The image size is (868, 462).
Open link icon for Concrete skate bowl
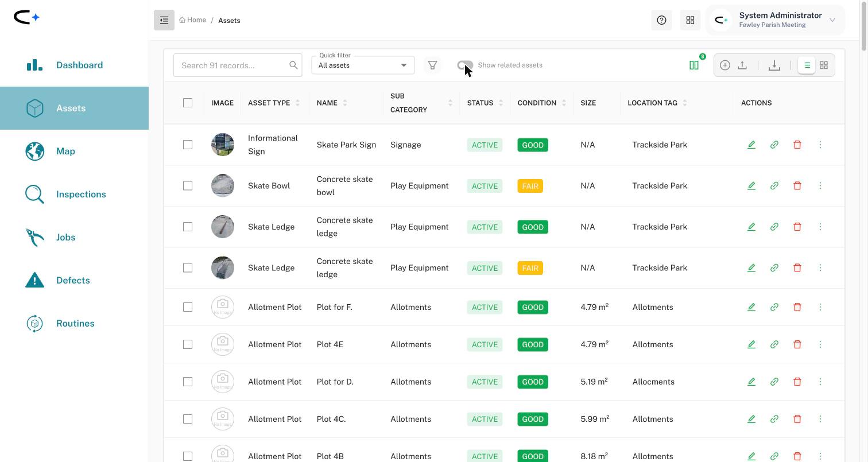point(774,186)
